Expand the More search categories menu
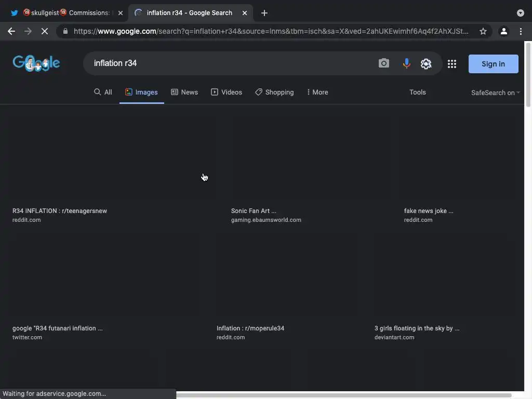 [x=317, y=92]
